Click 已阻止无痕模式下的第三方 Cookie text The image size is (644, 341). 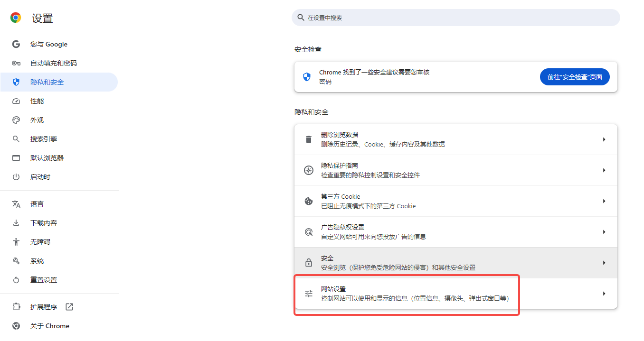[368, 206]
